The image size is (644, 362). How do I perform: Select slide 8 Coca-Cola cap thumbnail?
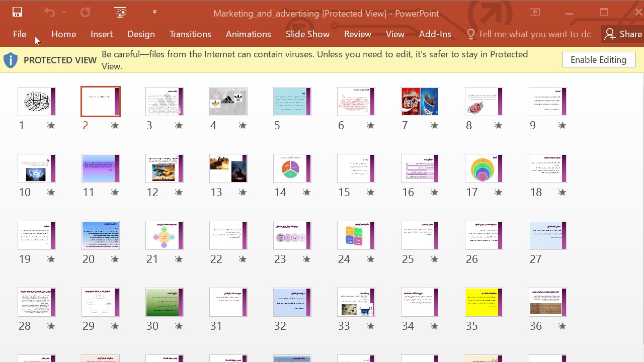click(484, 102)
